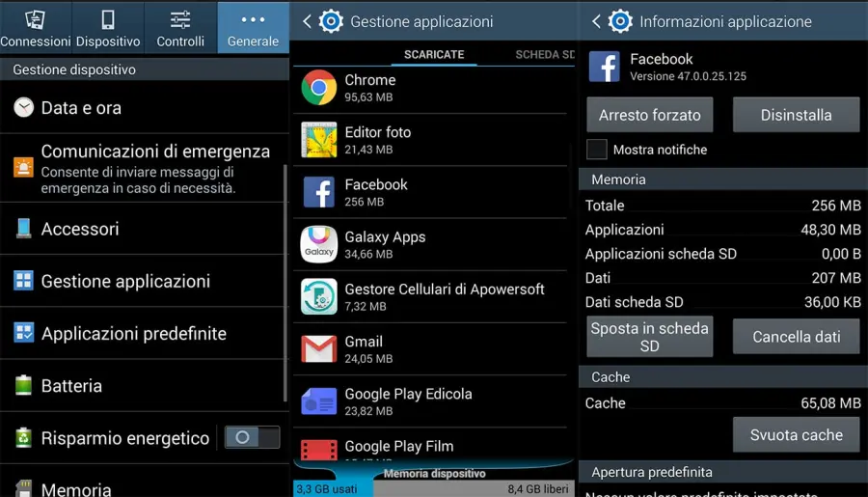
Task: Tap the Svuota cache button
Action: [x=796, y=435]
